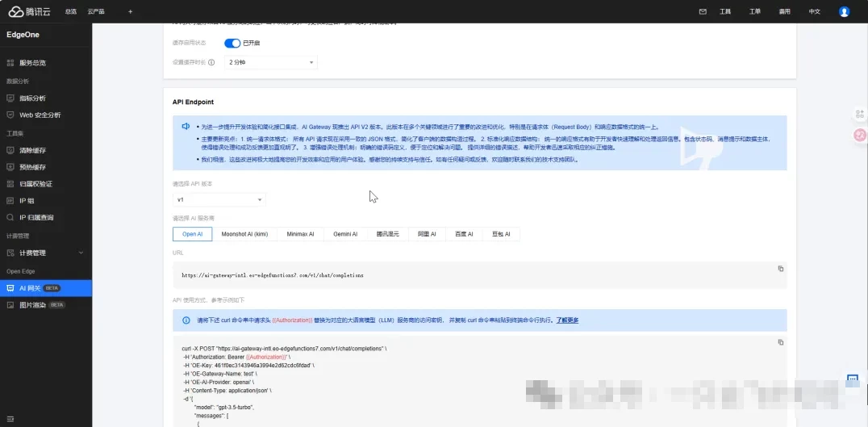Click the info icon in curl notice
This screenshot has width=868, height=427.
click(186, 320)
